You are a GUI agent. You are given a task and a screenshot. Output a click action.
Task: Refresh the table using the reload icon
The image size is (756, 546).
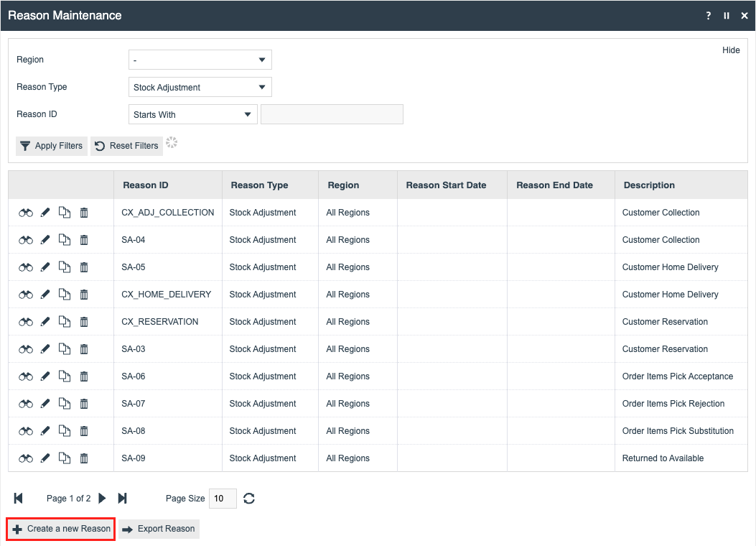click(x=249, y=499)
